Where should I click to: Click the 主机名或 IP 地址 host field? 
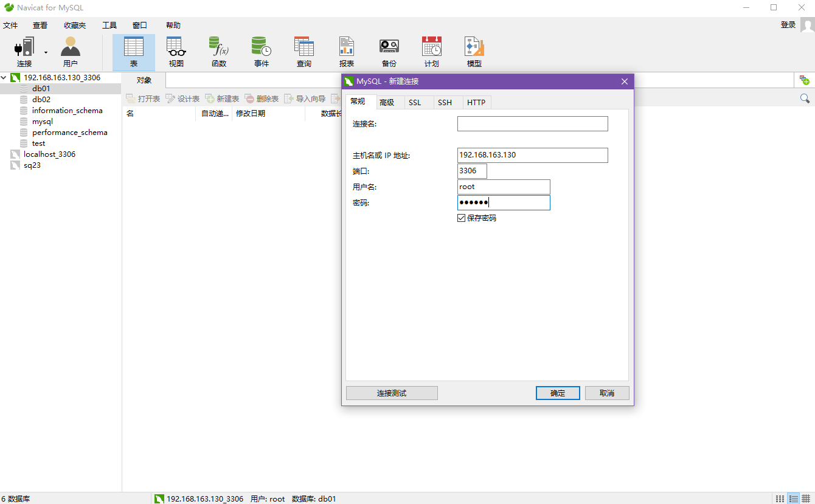[x=533, y=155]
